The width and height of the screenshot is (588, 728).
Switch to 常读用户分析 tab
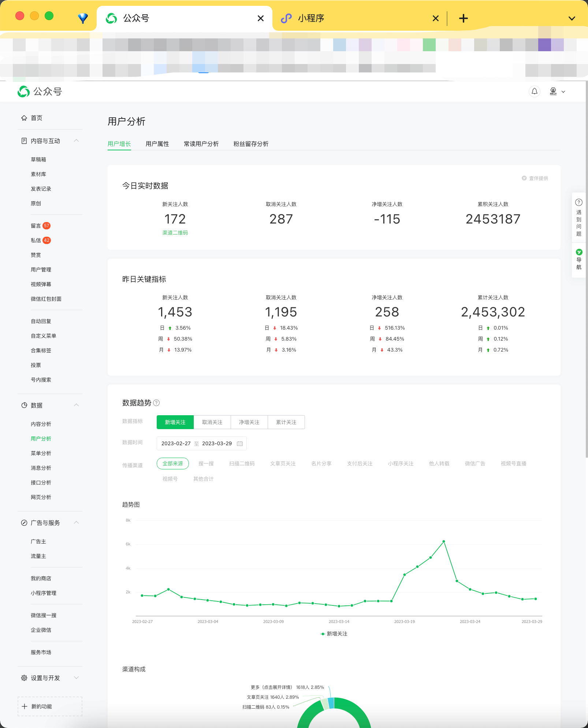click(201, 144)
